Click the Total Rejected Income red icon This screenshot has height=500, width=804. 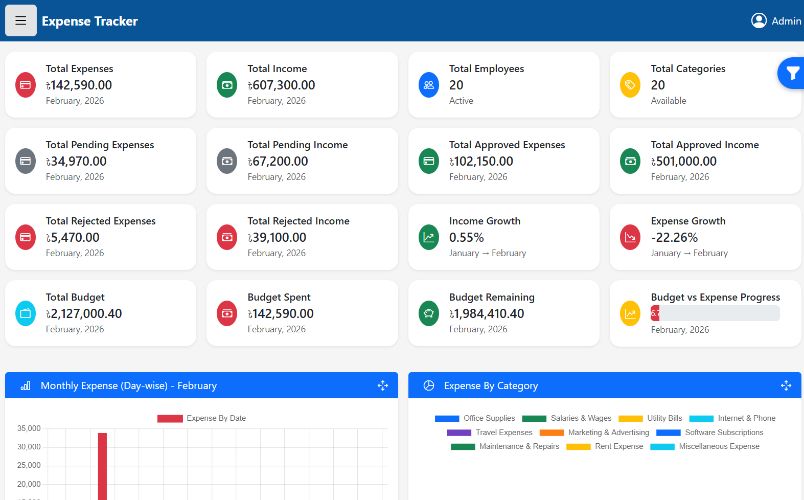[227, 237]
